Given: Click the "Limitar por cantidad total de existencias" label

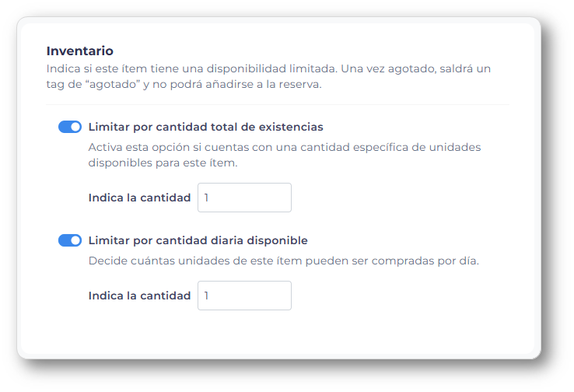Looking at the screenshot, I should [205, 127].
